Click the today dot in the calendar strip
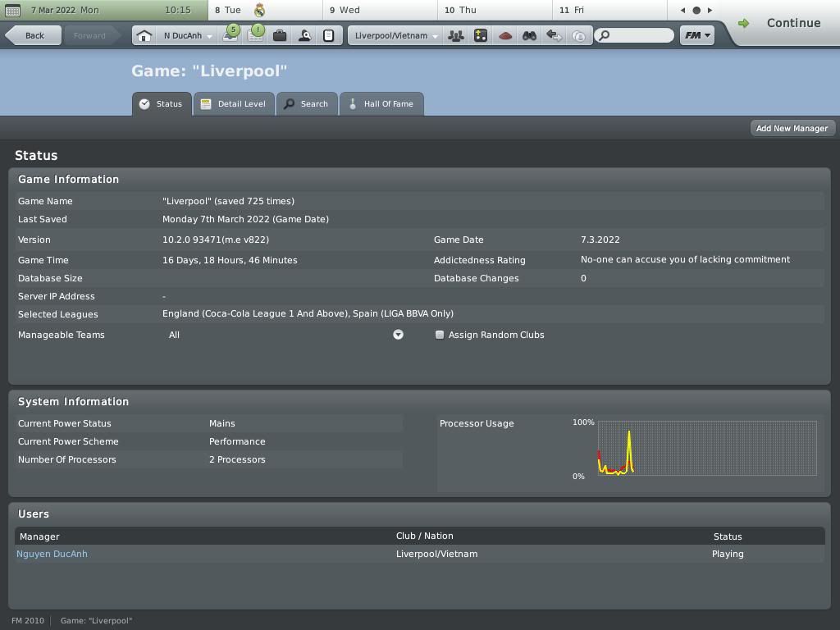This screenshot has height=630, width=840. pos(696,10)
